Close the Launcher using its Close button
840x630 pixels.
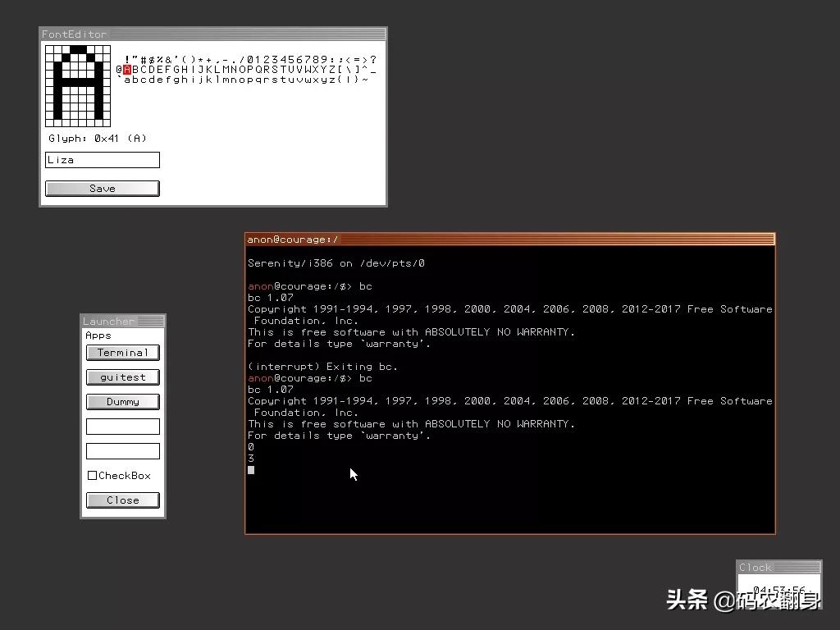122,500
